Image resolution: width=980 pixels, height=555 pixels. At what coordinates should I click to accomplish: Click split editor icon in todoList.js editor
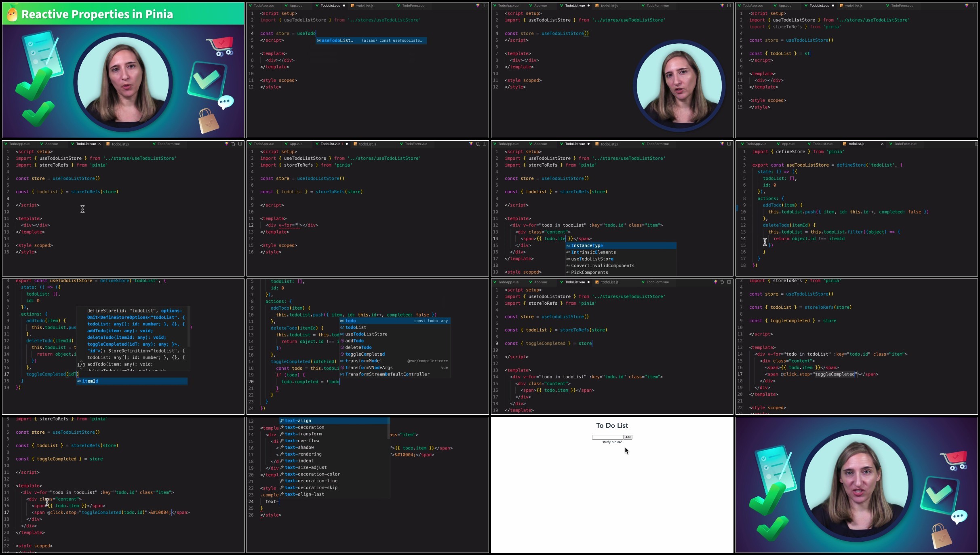click(976, 144)
